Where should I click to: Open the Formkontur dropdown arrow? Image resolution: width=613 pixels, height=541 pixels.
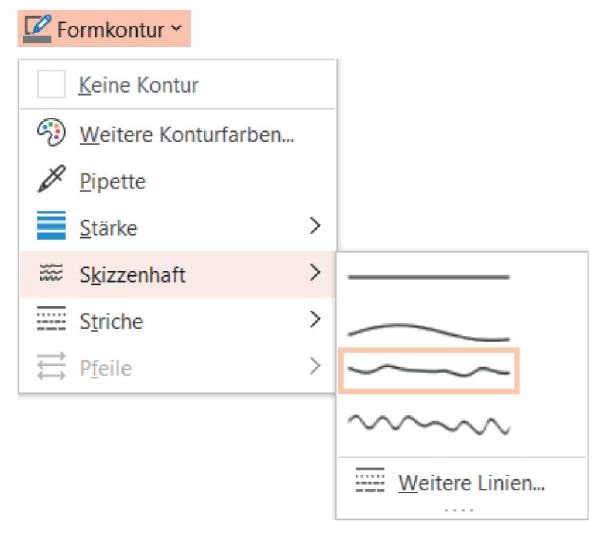pos(176,30)
